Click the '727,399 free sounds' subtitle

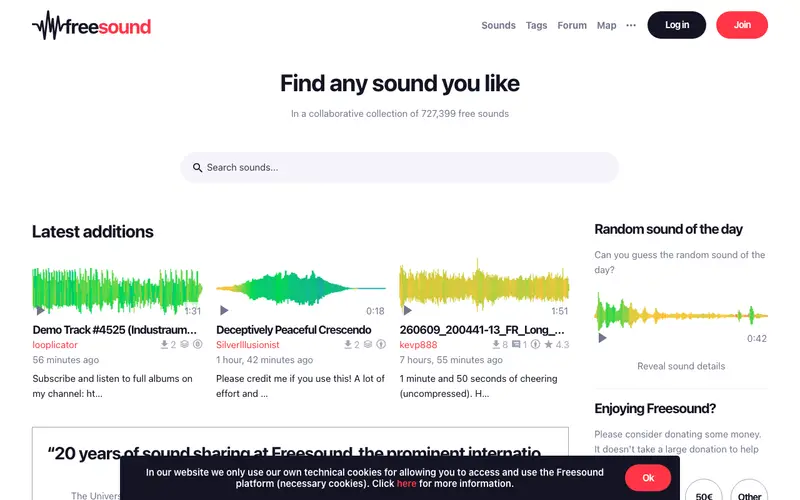point(399,114)
